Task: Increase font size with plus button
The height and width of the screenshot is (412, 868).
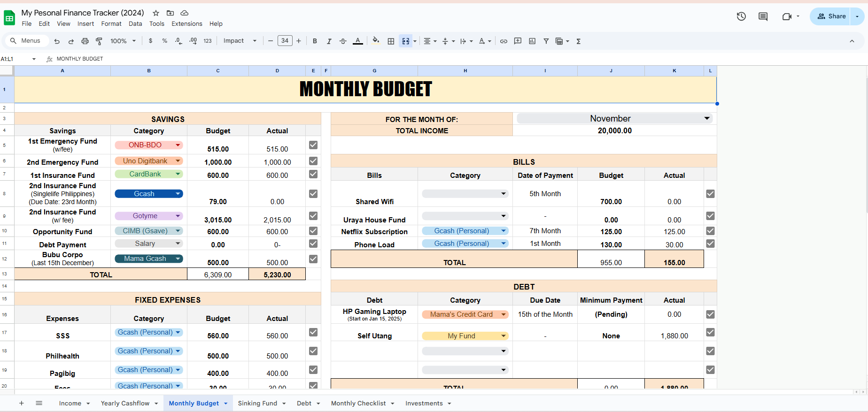Action: [x=299, y=41]
